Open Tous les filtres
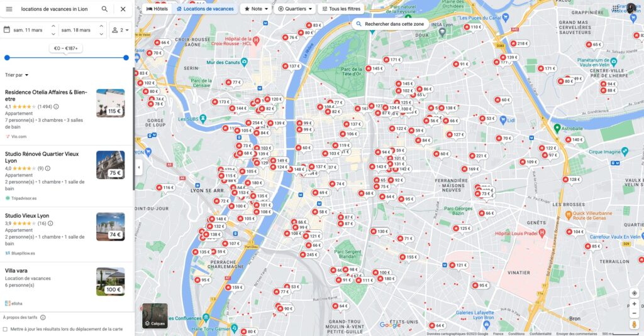The image size is (644, 336). pos(341,9)
